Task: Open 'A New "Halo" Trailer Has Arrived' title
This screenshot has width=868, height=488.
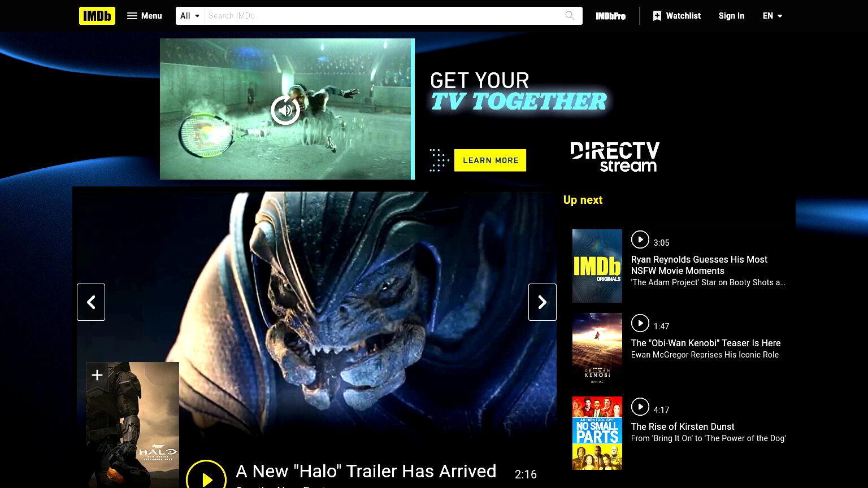Action: click(x=366, y=471)
